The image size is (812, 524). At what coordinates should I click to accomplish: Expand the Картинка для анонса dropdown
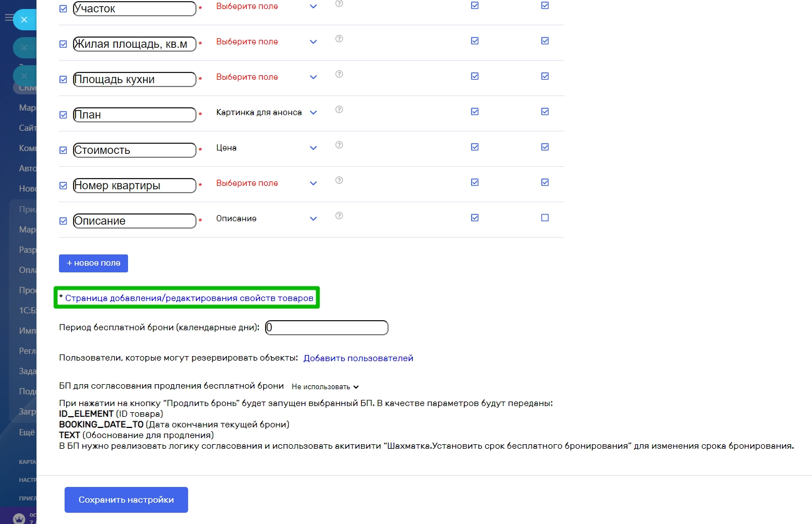267,112
